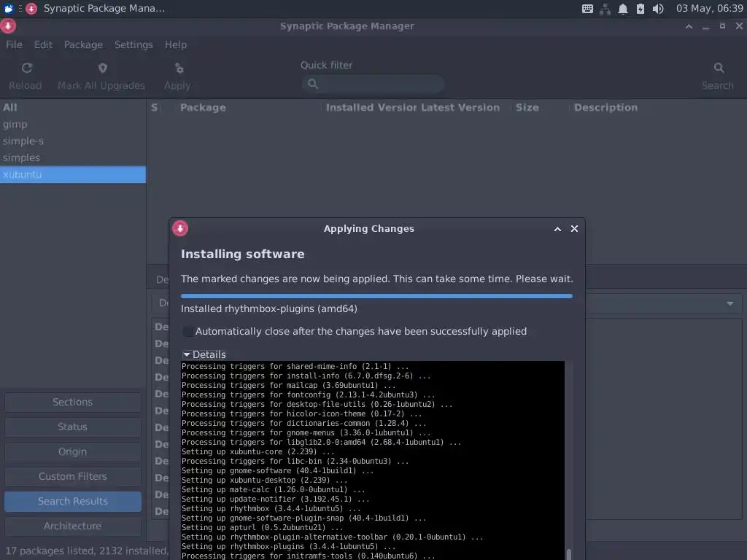The image size is (747, 560).
Task: Click 'Processing triggers for mailcap' line
Action: pos(289,385)
